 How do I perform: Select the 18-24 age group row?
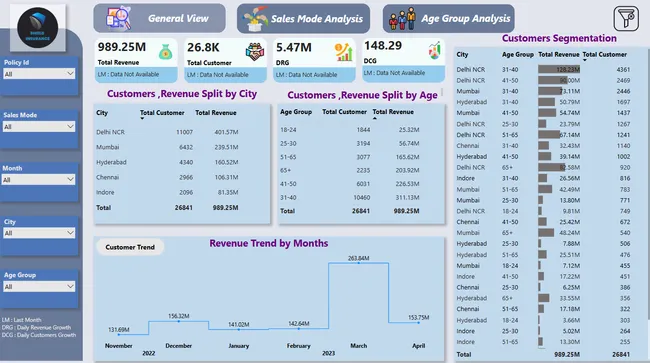click(x=350, y=130)
